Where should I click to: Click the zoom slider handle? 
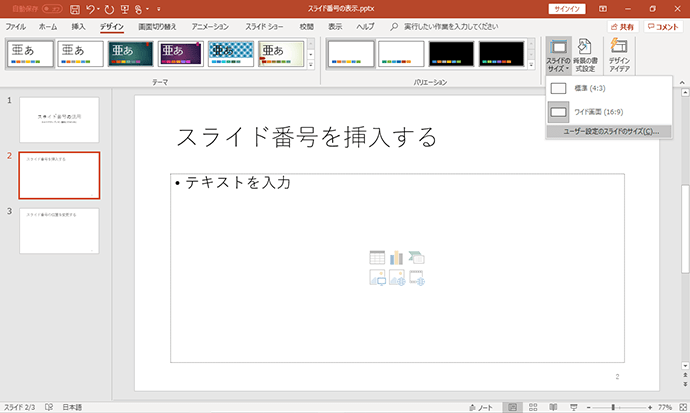click(613, 407)
